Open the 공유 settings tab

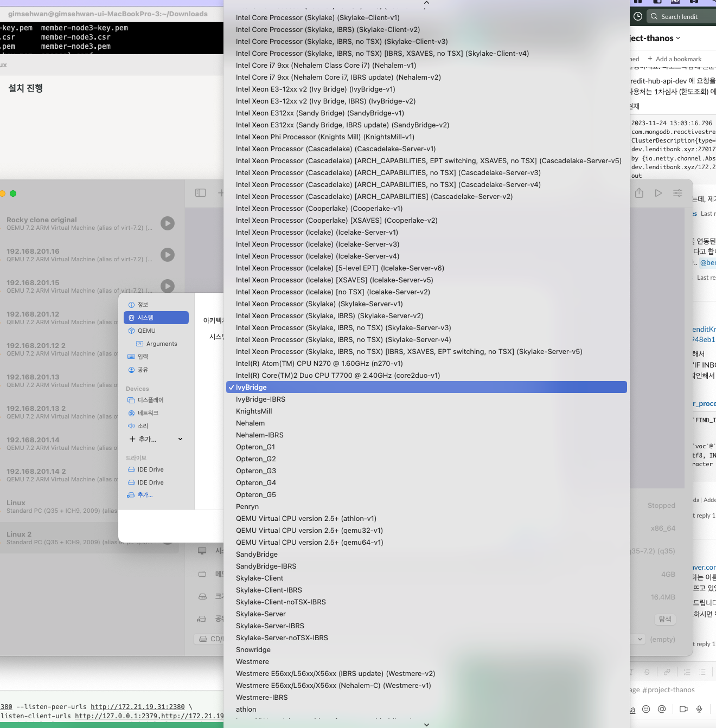pos(156,370)
